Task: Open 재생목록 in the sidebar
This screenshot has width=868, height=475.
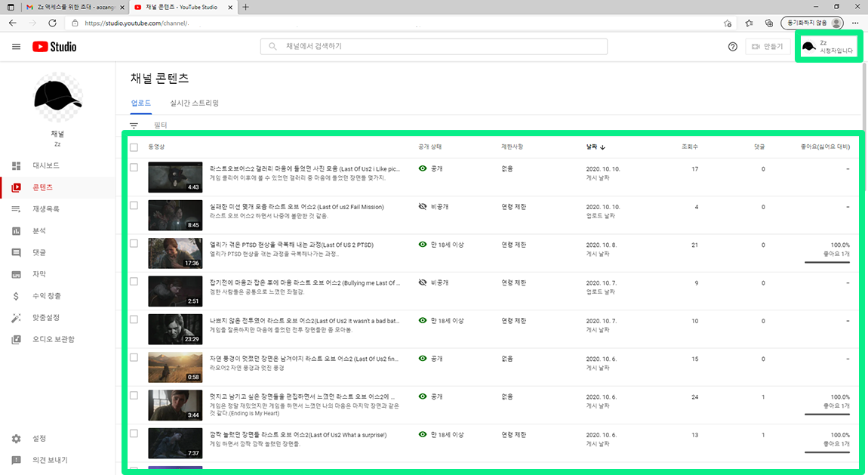Action: tap(58, 208)
